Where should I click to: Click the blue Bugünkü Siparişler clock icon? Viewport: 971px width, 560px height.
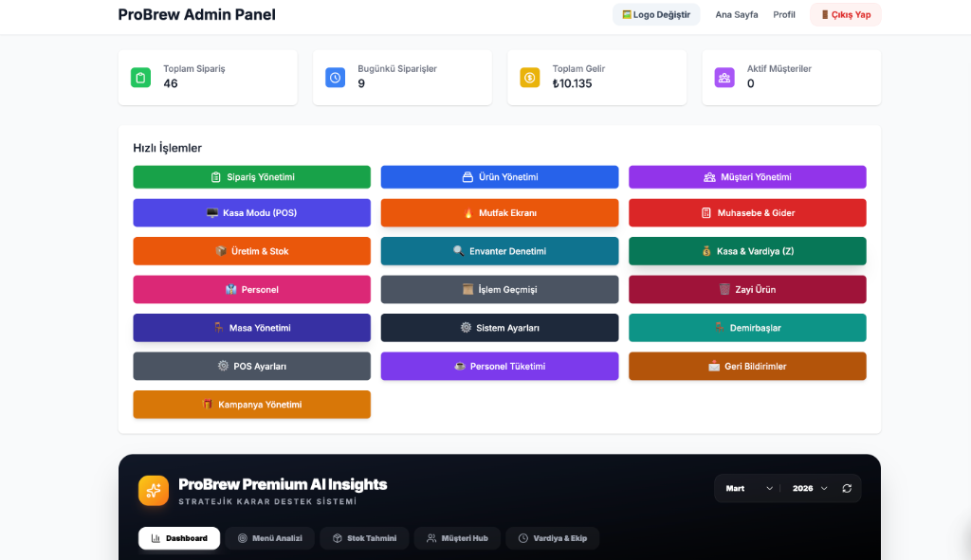pos(335,78)
